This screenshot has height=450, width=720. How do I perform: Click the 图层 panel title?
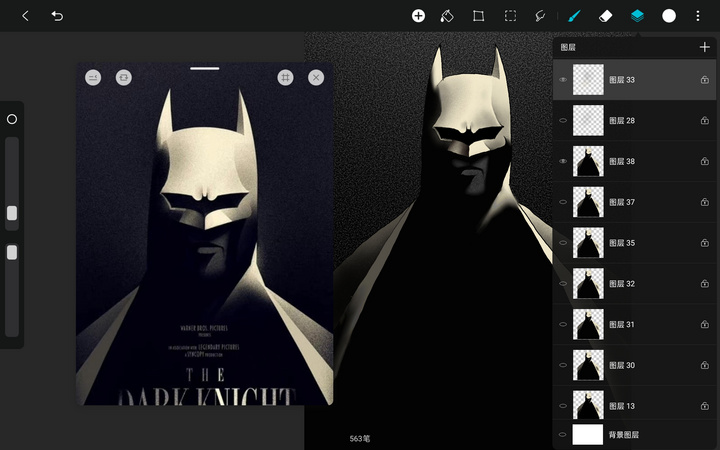click(x=568, y=47)
